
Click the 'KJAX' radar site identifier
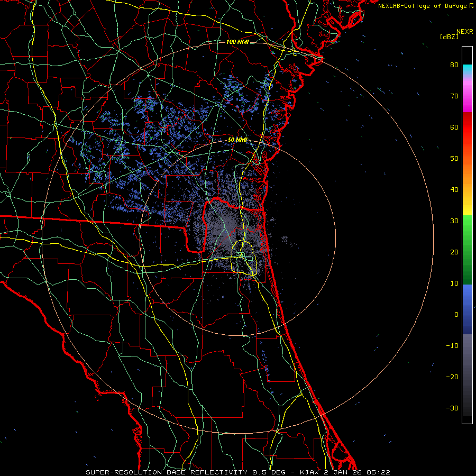coord(310,472)
